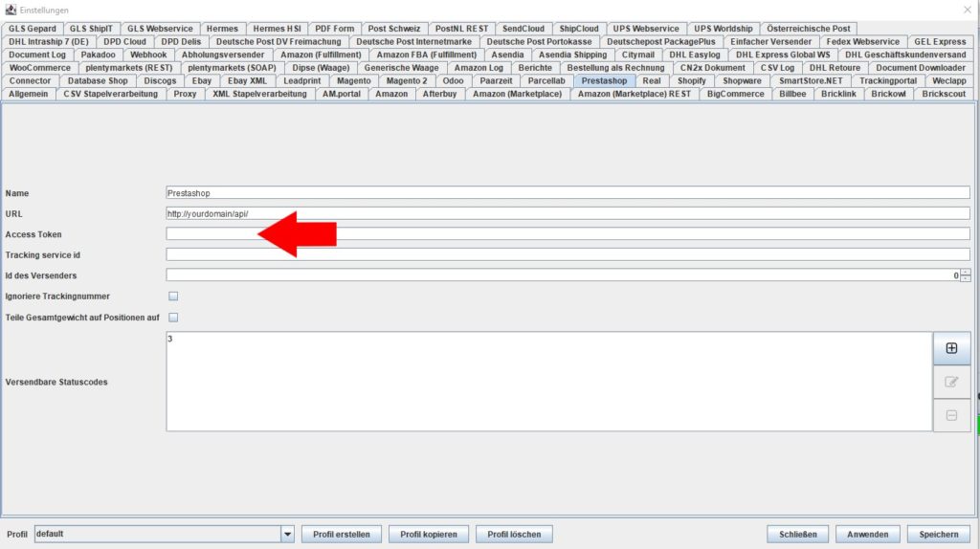The width and height of the screenshot is (980, 549).
Task: Click the Tracking service id field
Action: [568, 254]
